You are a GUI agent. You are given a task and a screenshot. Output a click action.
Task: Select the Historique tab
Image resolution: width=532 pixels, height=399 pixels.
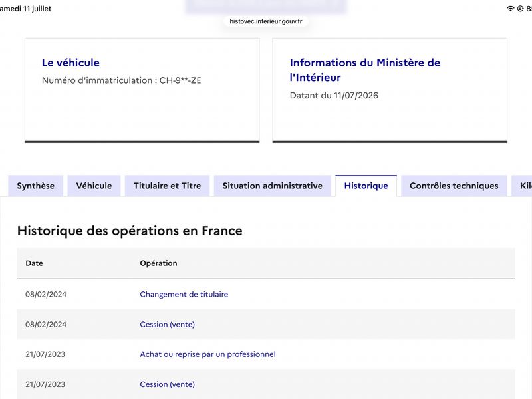point(366,186)
